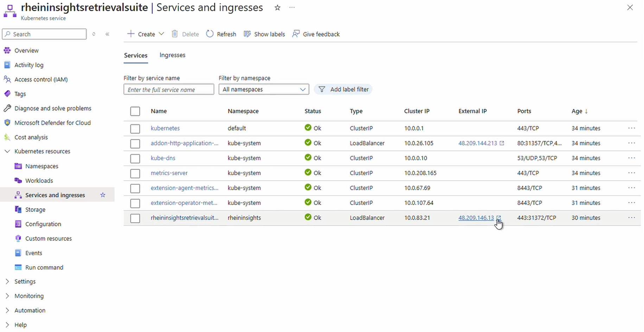Screen dimensions: 644x332
Task: Expand the Automation section
Action: click(x=7, y=310)
